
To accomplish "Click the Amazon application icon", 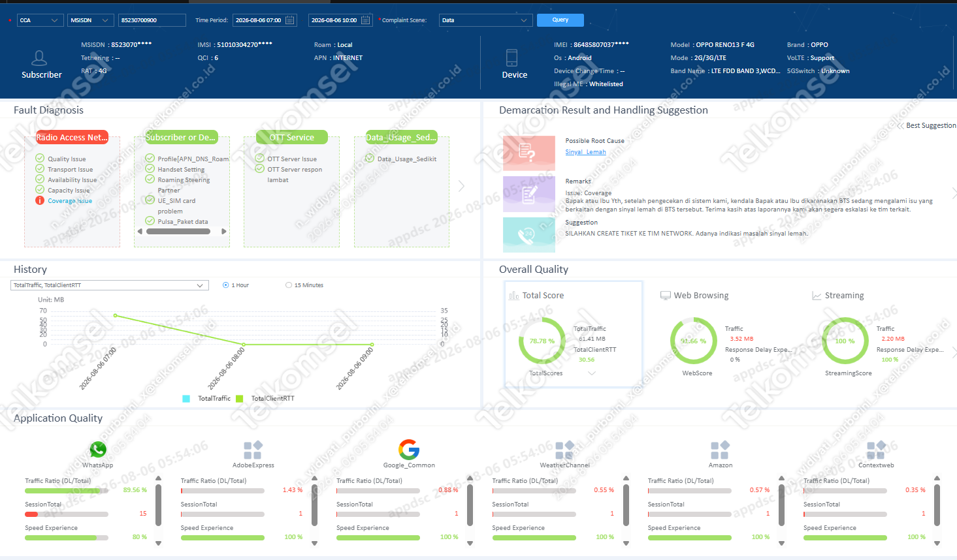I will 720,450.
